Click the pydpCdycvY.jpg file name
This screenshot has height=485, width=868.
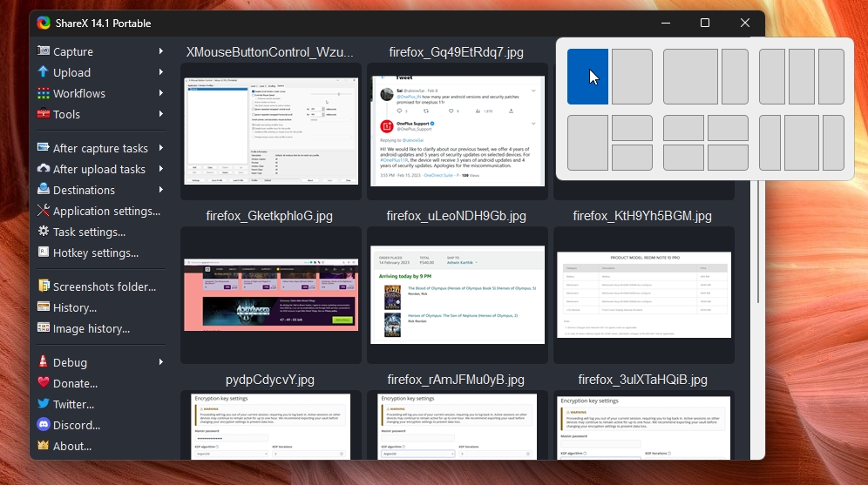click(x=269, y=380)
